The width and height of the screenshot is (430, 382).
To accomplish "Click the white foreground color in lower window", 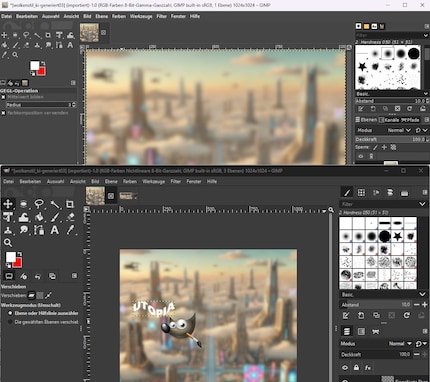I will [x=10, y=257].
